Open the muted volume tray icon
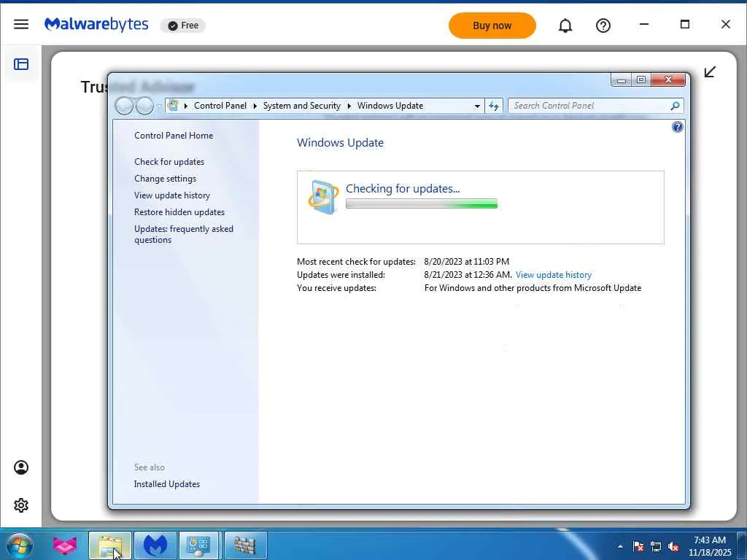The image size is (747, 560). [673, 546]
